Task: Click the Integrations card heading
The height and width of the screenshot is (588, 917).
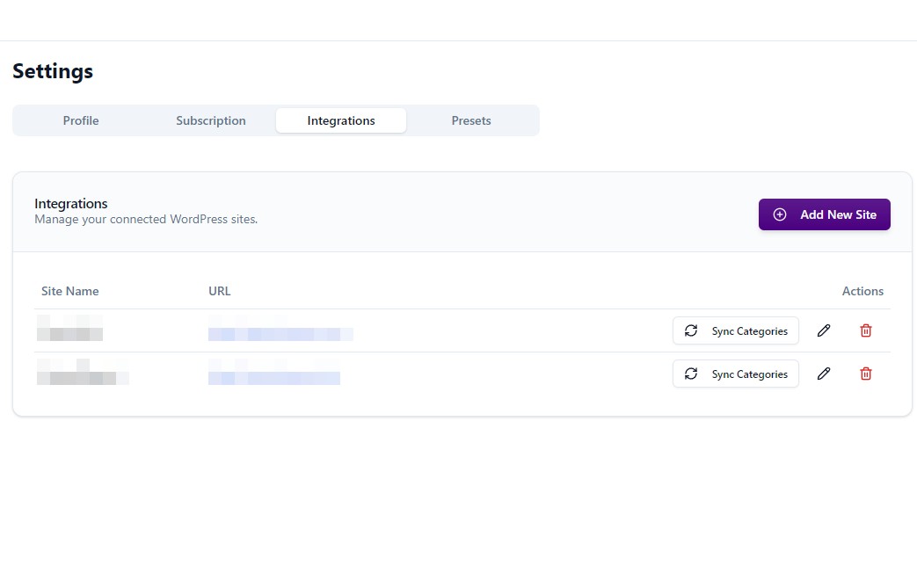Action: (x=71, y=204)
